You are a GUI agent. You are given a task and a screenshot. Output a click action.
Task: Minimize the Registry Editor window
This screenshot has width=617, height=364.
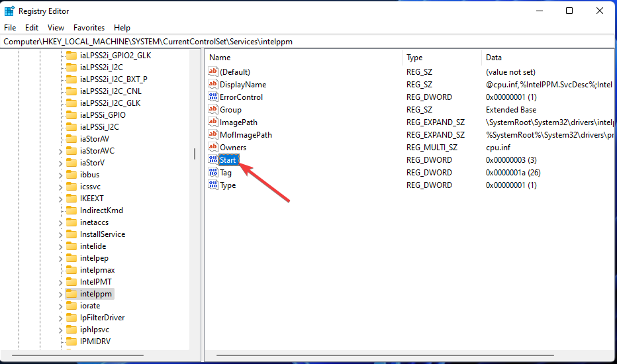540,11
